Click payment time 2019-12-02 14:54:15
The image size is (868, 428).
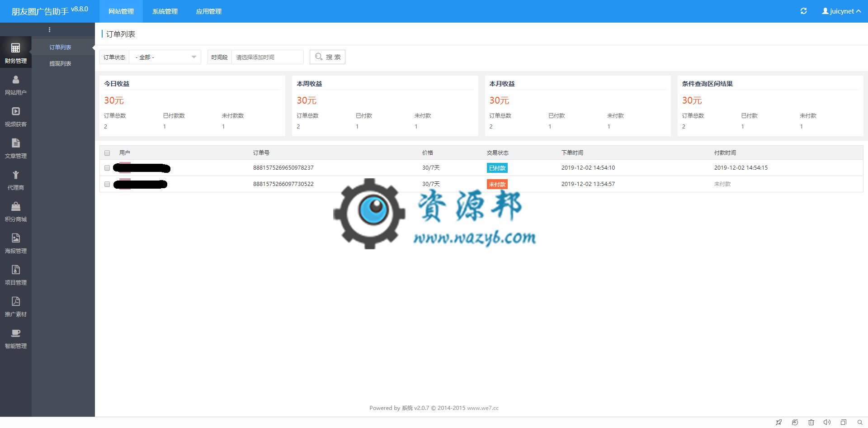[741, 168]
